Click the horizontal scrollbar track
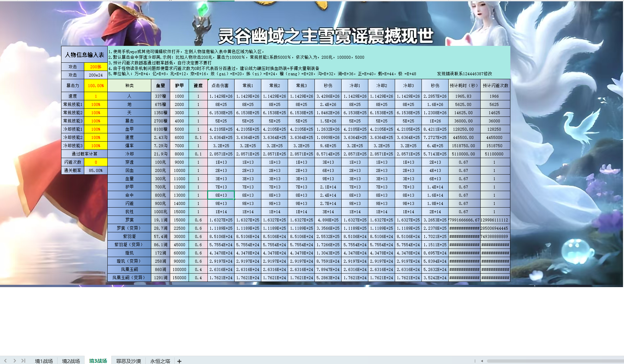Viewport: 624px width, 364px height. (x=555, y=361)
